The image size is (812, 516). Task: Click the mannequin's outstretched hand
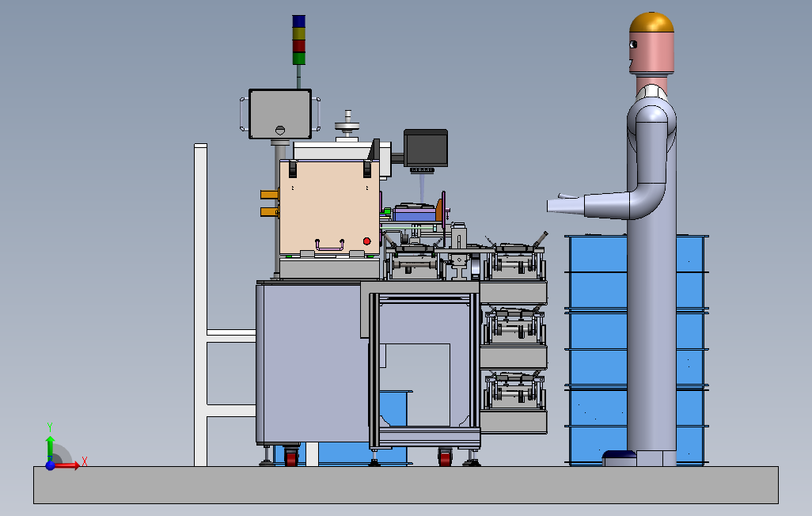point(566,203)
